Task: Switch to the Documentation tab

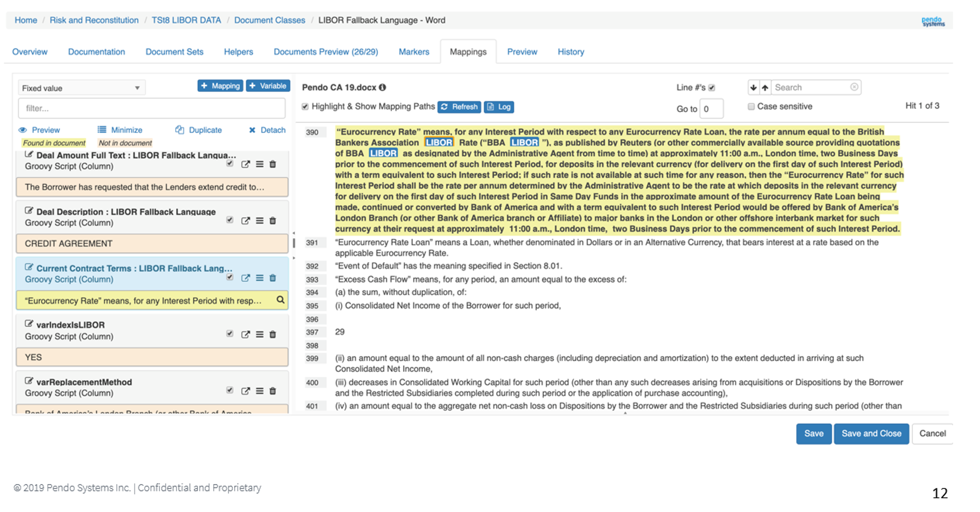Action: (x=97, y=52)
